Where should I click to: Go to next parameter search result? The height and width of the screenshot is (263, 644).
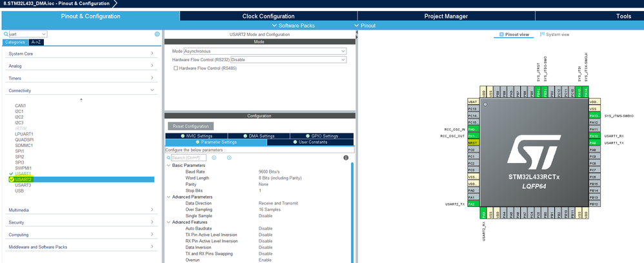coord(229,157)
